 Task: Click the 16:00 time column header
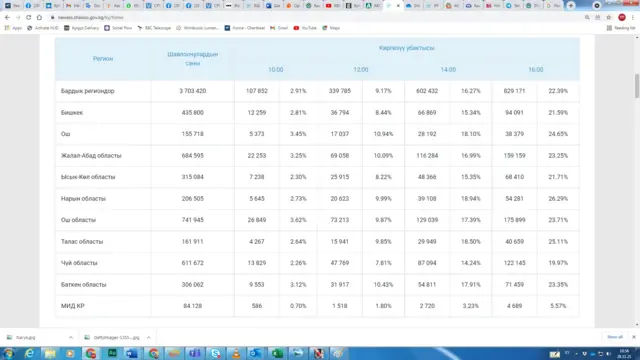click(x=536, y=70)
